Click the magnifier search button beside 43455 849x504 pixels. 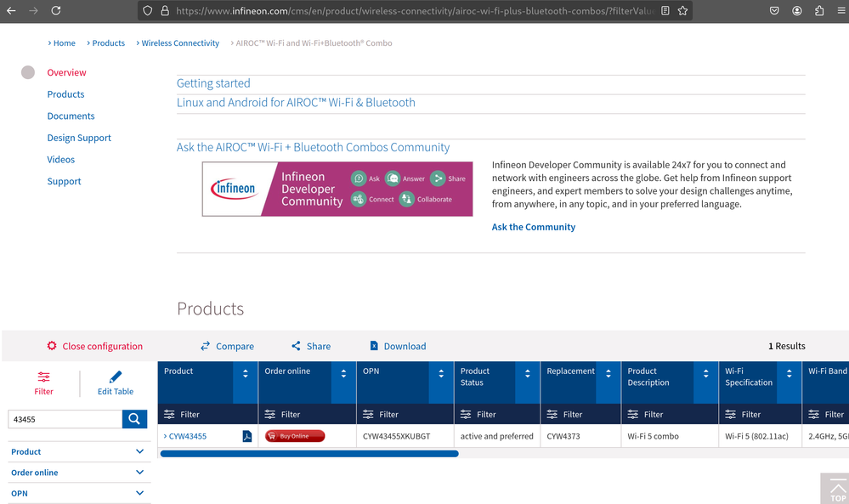coord(134,418)
